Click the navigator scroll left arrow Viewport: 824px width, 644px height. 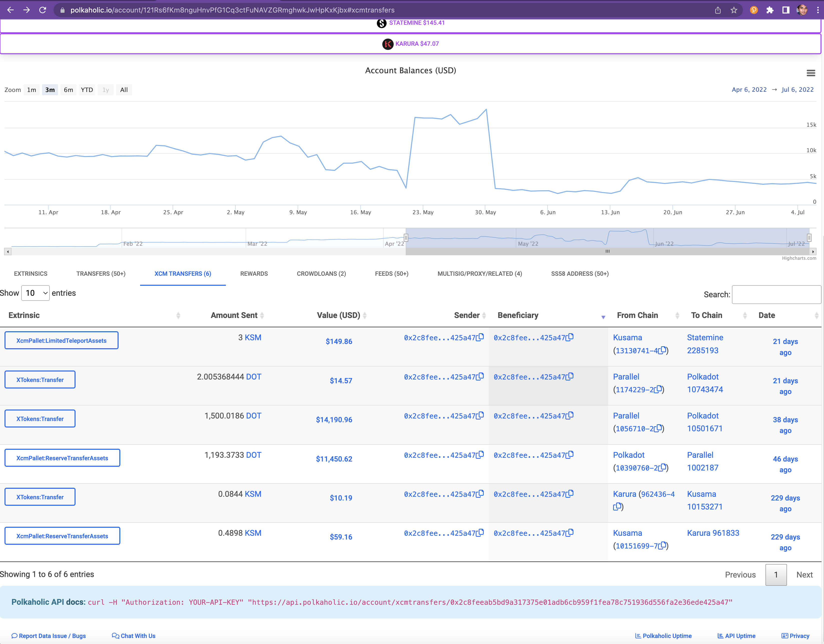point(8,251)
